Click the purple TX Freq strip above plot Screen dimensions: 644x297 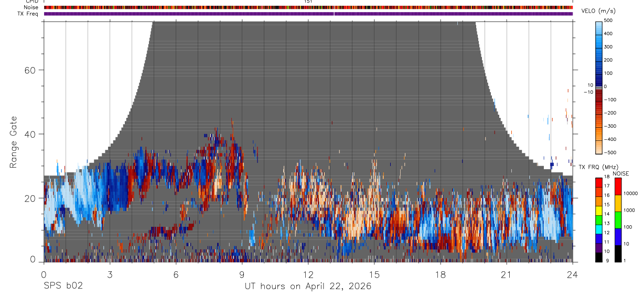click(308, 14)
